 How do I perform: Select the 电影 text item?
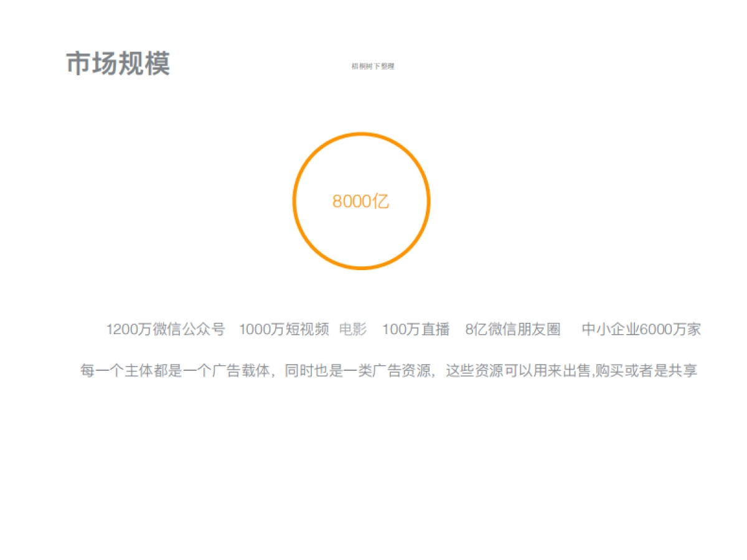353,329
